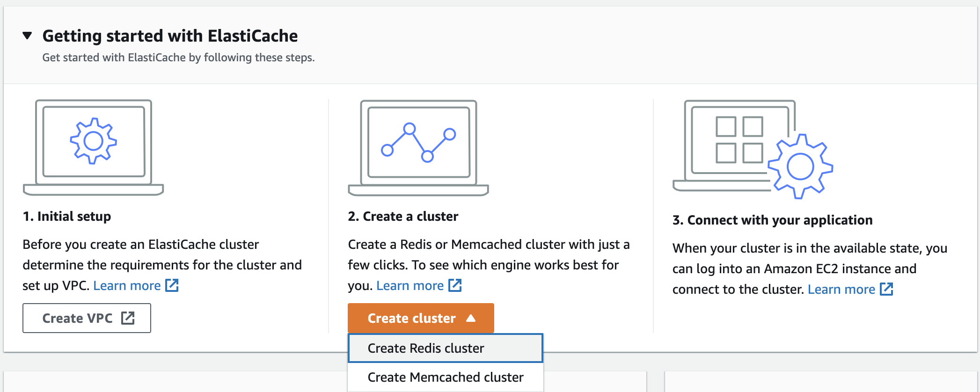Open the Create VPC button
This screenshot has height=392, width=980.
pyautogui.click(x=87, y=318)
